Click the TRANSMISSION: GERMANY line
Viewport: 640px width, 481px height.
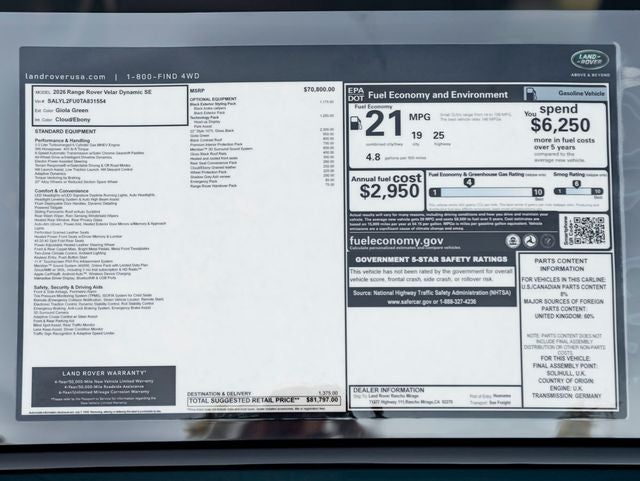[x=566, y=396]
